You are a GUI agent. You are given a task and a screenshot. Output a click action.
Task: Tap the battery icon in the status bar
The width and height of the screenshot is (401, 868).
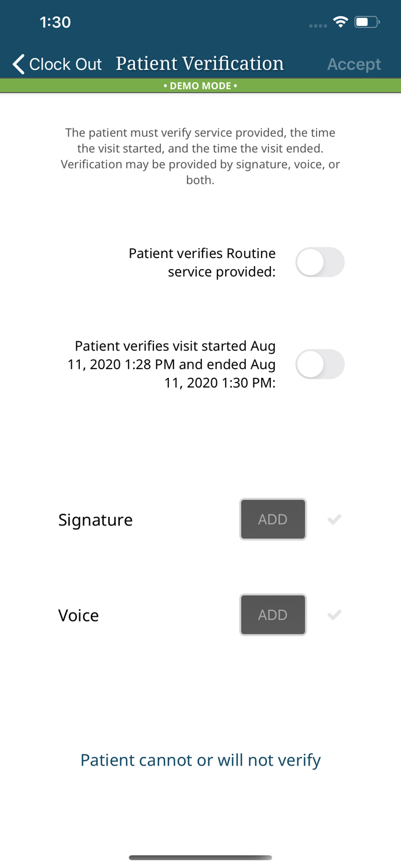(x=365, y=21)
